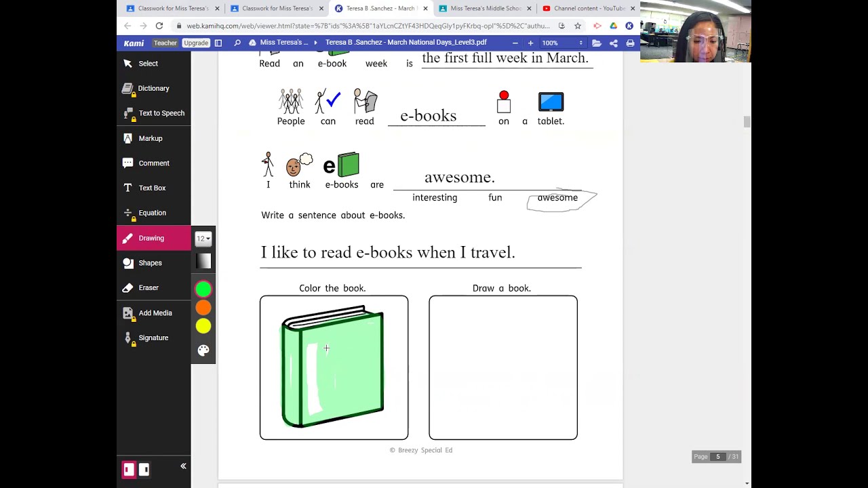The width and height of the screenshot is (868, 488).
Task: Zoom in with the plus button
Action: 530,43
